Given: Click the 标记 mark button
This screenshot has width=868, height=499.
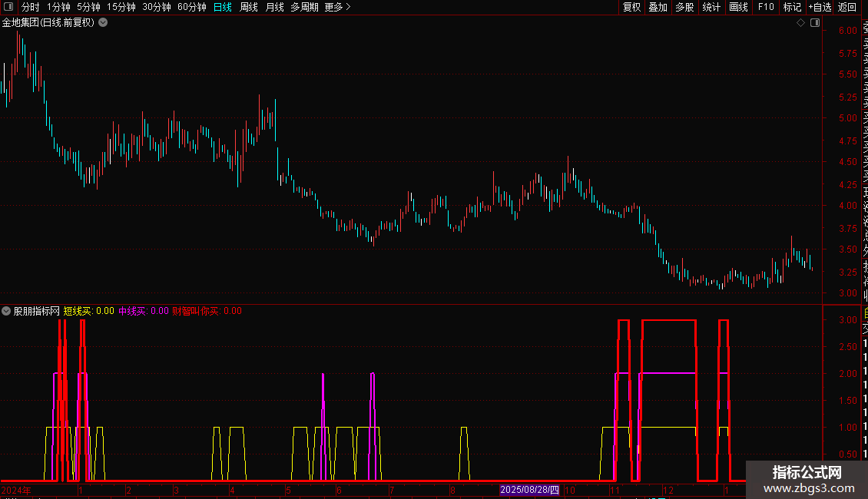Looking at the screenshot, I should [x=792, y=7].
